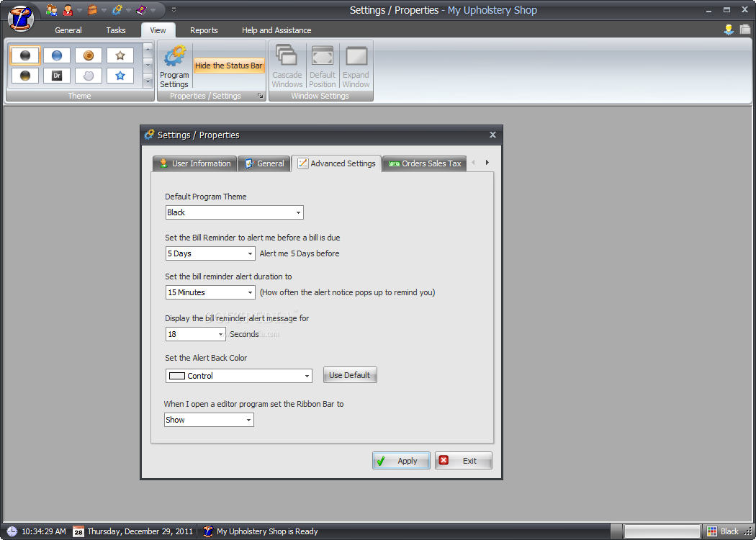Select the black sphere theme swatch
The image size is (756, 540).
25,55
